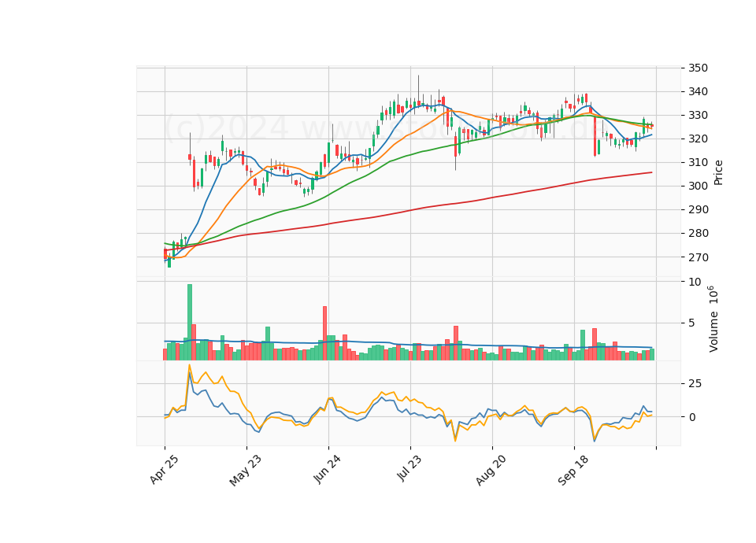The width and height of the screenshot is (756, 543).
Task: Click the tallest green volume bar
Action: point(190,322)
